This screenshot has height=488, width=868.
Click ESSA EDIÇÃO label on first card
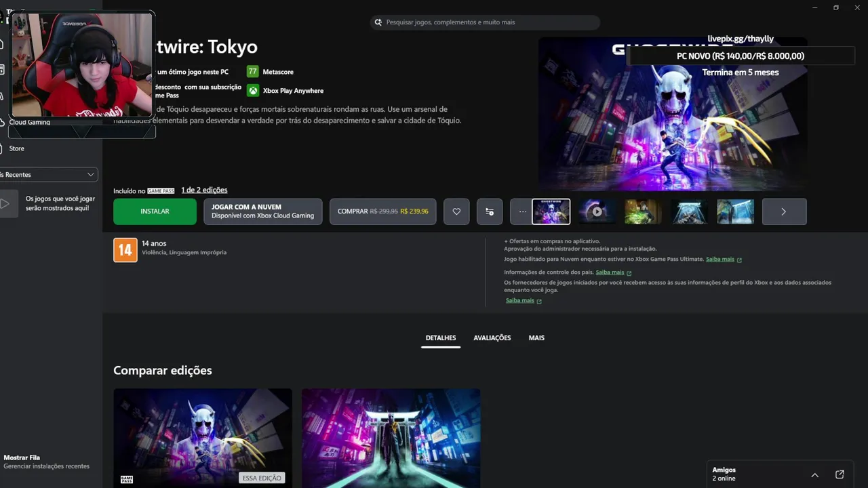[x=262, y=478]
